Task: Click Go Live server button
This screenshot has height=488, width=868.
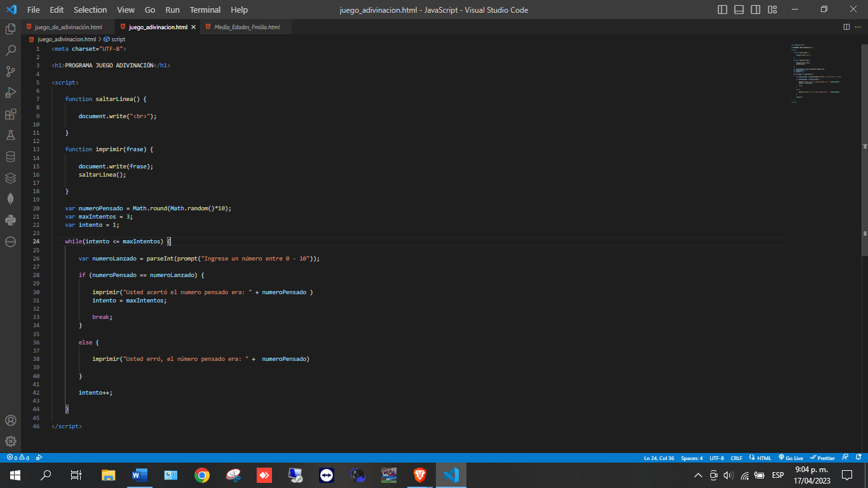Action: (791, 457)
